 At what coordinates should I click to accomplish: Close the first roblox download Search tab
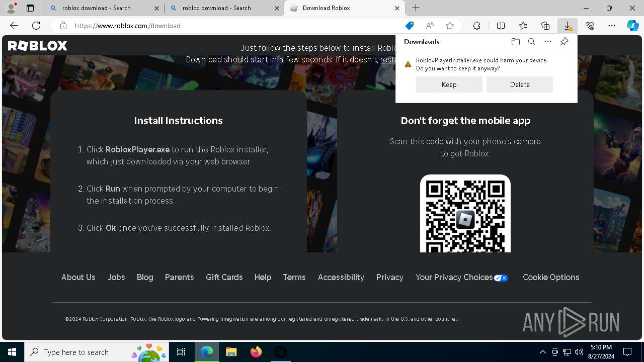pyautogui.click(x=156, y=8)
